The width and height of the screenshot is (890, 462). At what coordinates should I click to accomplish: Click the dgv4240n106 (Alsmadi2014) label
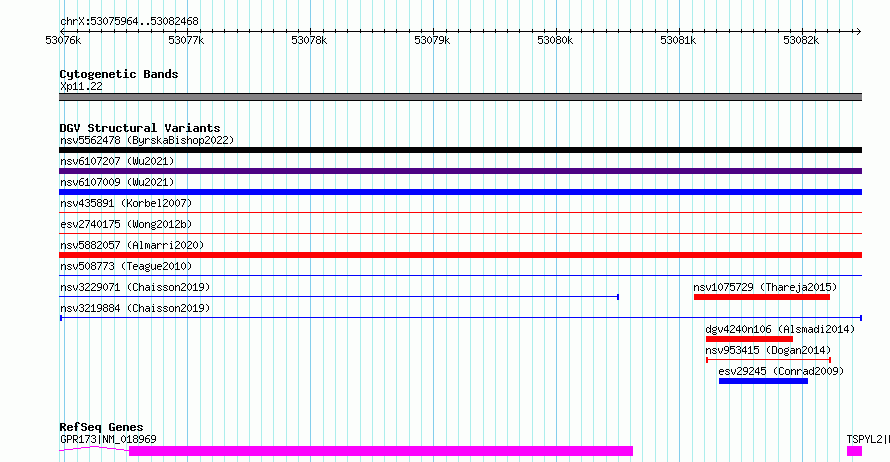[x=780, y=329]
